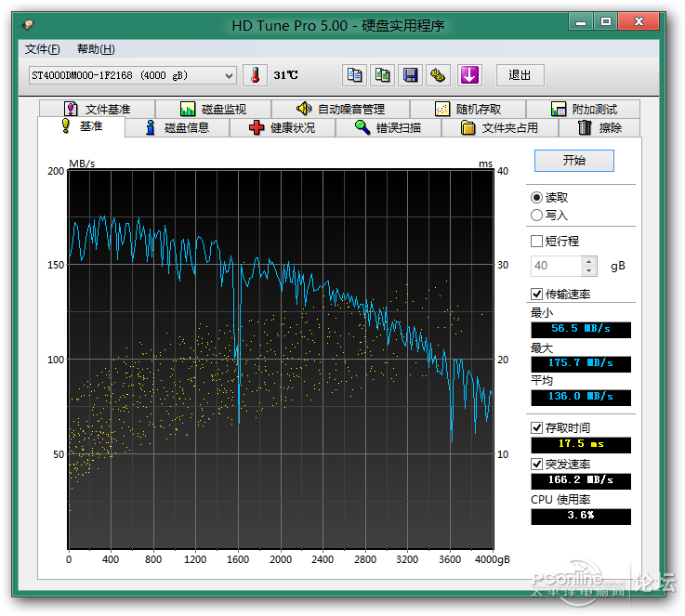685x616 pixels.
Task: Click the thermometer temperature icon
Action: 254,75
